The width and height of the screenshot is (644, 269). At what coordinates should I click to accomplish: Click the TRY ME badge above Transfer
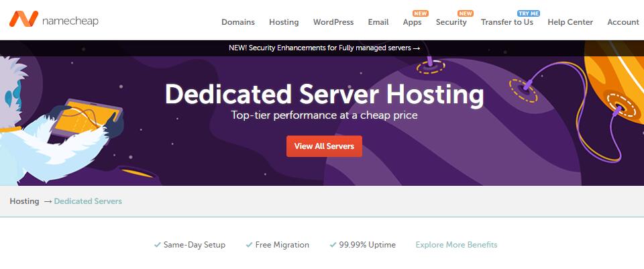tap(529, 13)
